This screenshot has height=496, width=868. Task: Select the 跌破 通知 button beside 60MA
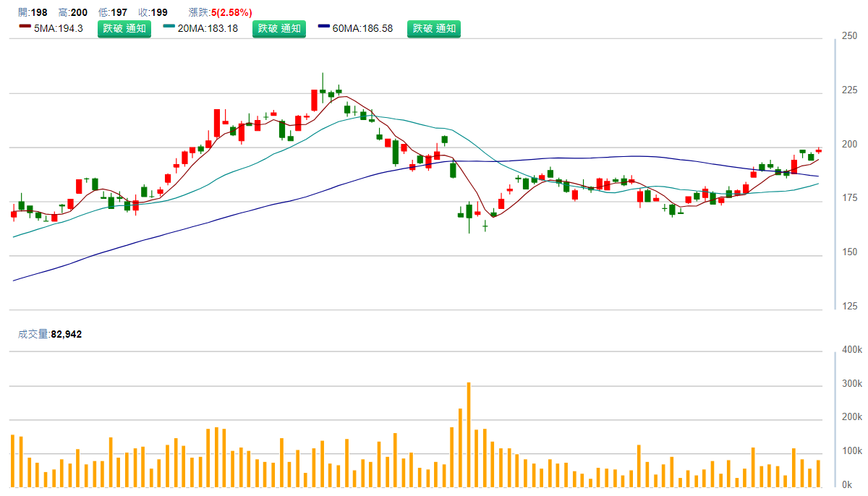click(434, 29)
